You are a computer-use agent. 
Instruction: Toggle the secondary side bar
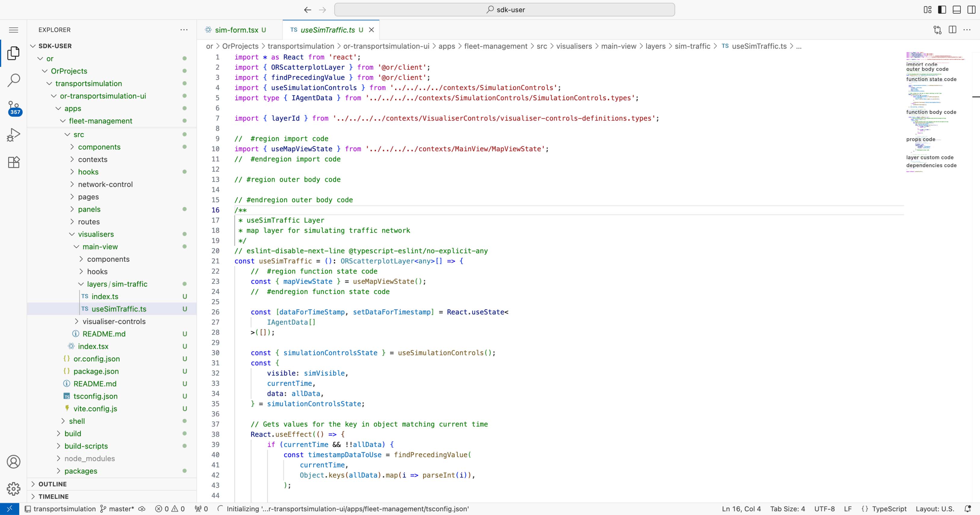971,10
